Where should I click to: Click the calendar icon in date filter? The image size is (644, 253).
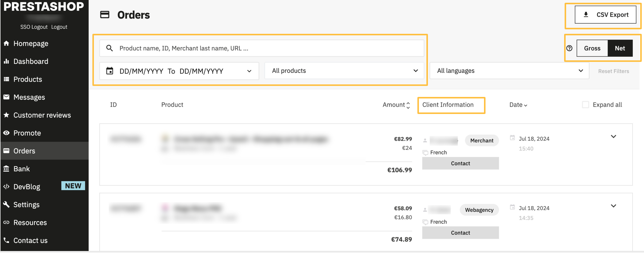110,71
